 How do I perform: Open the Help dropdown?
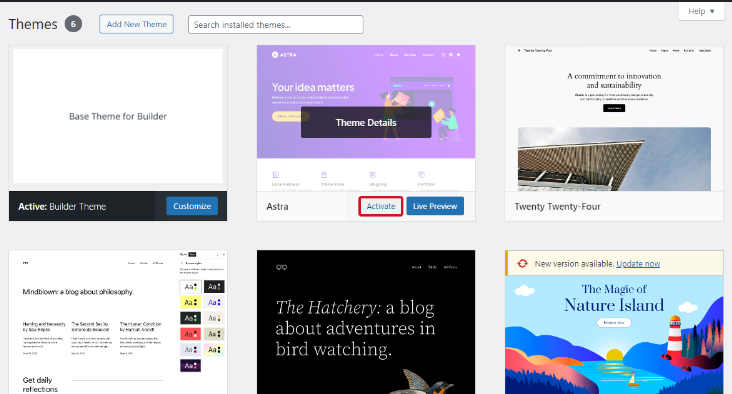click(x=701, y=11)
